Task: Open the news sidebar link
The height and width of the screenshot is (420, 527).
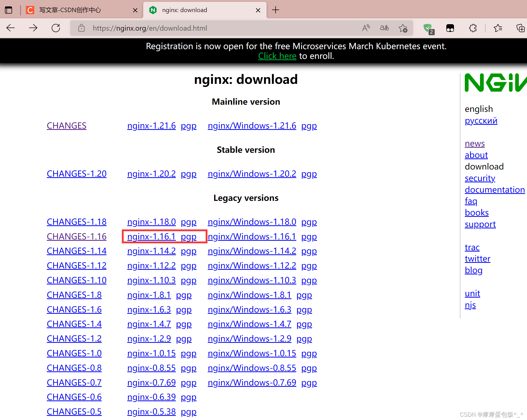Action: tap(475, 143)
